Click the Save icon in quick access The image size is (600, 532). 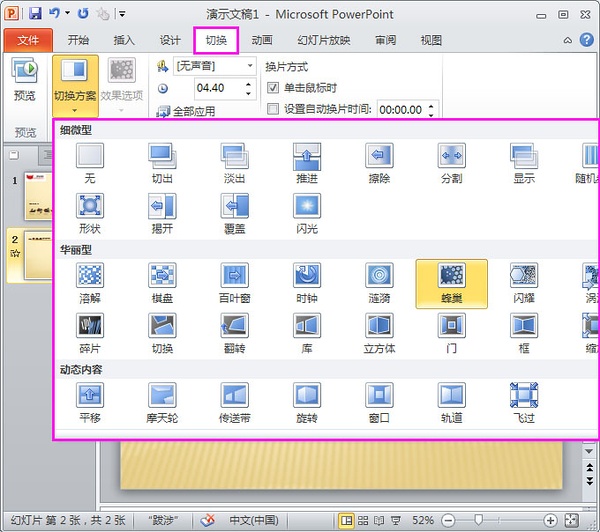[x=35, y=14]
